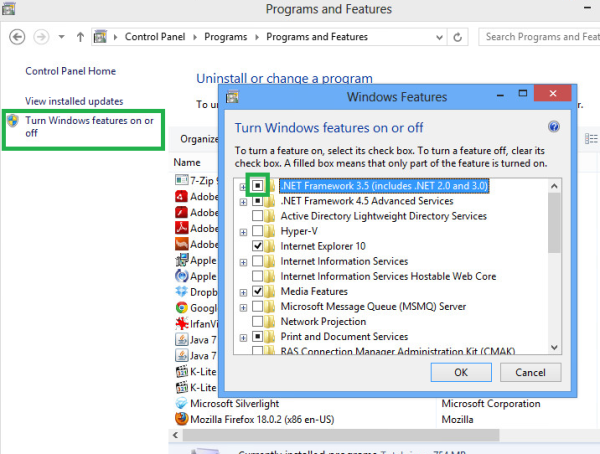Open address bar history dropdown
The image size is (600, 454).
[440, 37]
